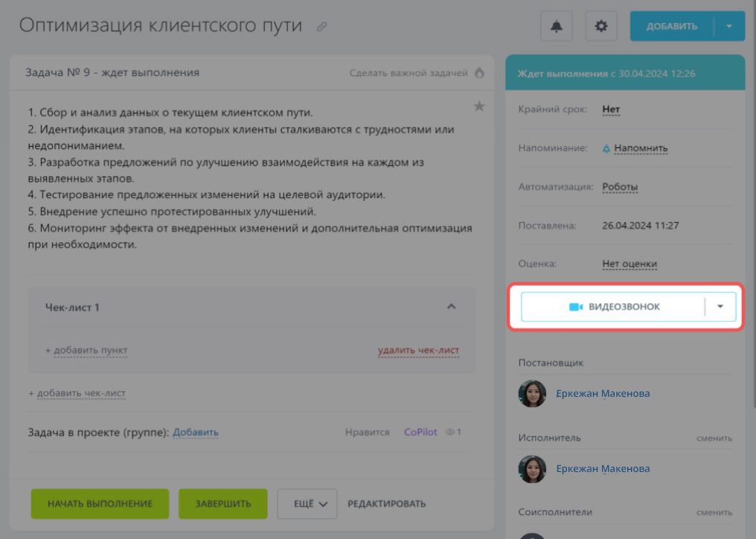
Task: Toggle important task flame icon
Action: point(479,73)
